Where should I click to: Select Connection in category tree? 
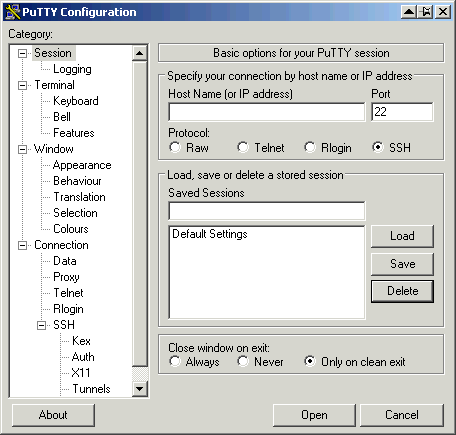click(61, 245)
